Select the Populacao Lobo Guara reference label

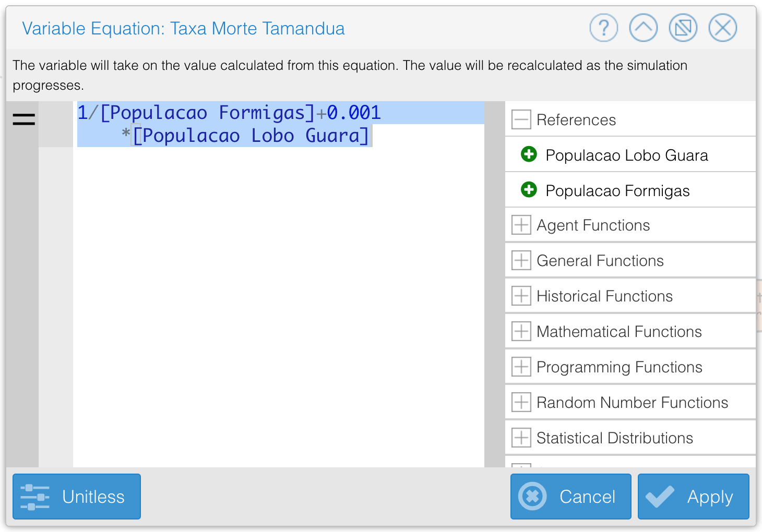pos(626,155)
